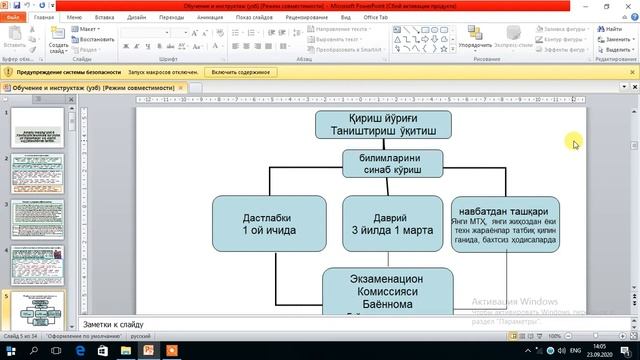This screenshot has height=360, width=640.
Task: Open the Change Case Aa dropdown
Action: (x=197, y=47)
